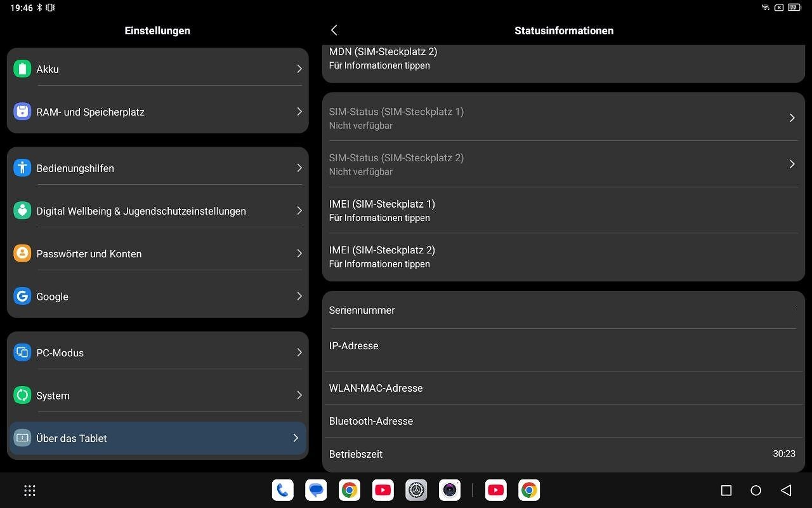Tap 'Nicht verfügbar' under SIM-Status Steckplatz 1
The width and height of the screenshot is (812, 508).
361,126
